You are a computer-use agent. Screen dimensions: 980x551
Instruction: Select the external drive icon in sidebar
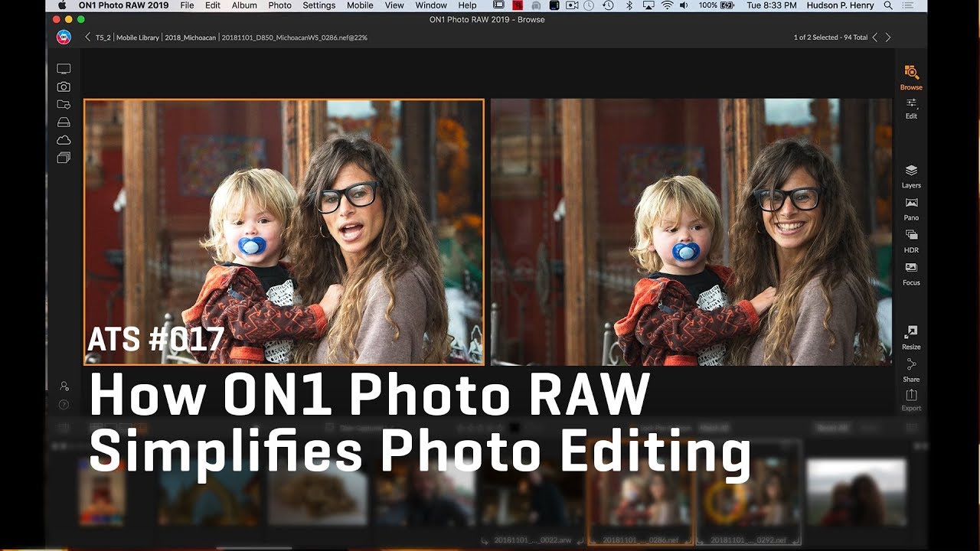click(x=64, y=122)
